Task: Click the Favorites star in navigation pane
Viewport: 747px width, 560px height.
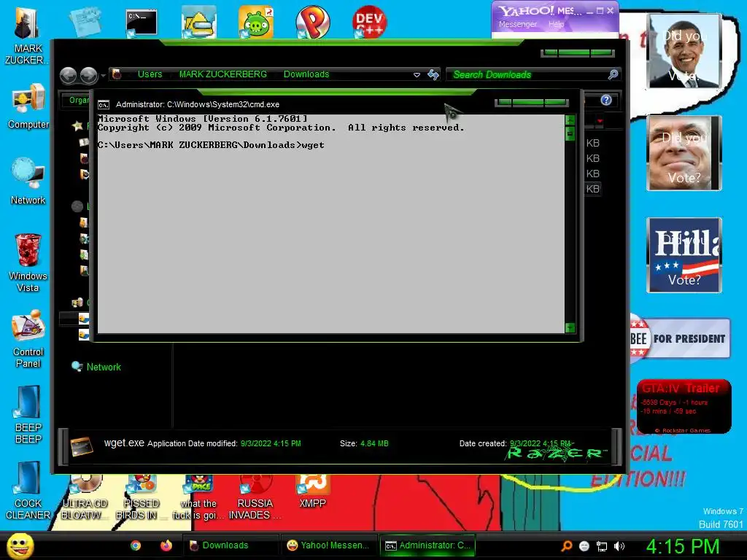Action: pos(77,125)
